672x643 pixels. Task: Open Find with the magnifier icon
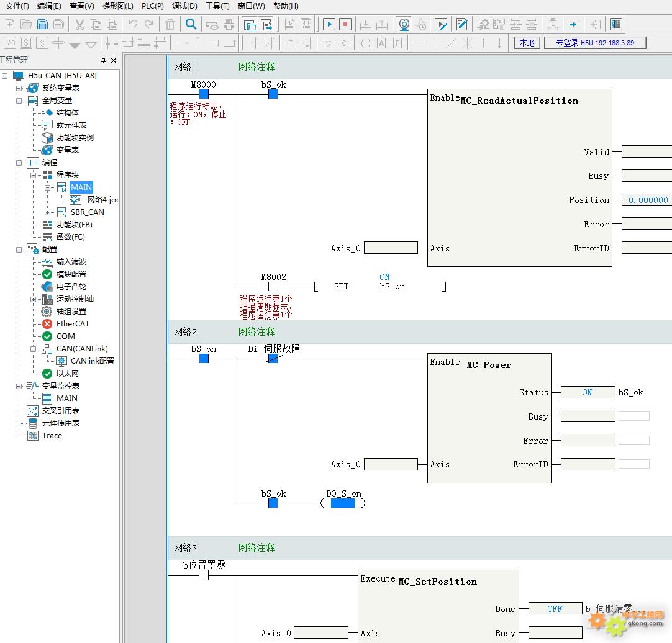pos(191,24)
